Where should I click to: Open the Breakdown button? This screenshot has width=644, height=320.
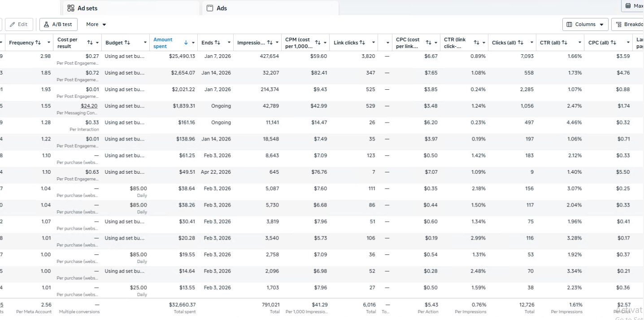click(x=628, y=24)
